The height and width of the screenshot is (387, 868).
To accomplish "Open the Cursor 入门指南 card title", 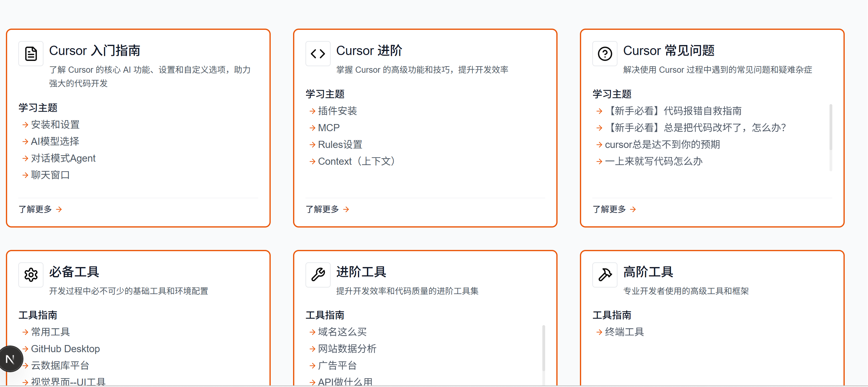I will (x=95, y=51).
